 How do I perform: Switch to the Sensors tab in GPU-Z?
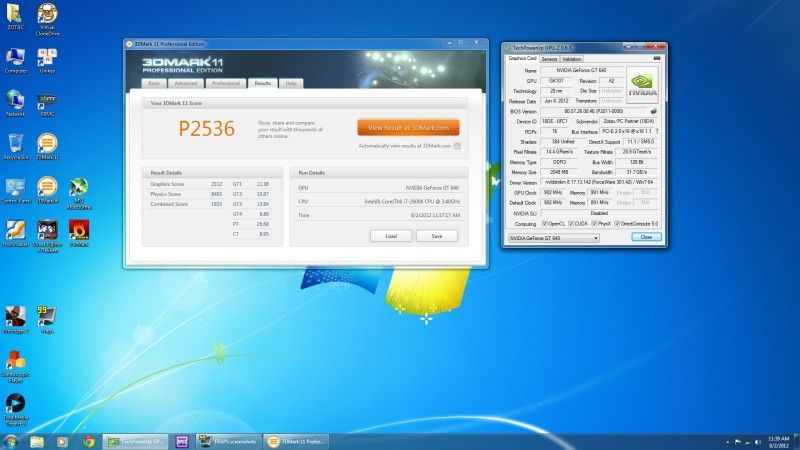pos(549,59)
